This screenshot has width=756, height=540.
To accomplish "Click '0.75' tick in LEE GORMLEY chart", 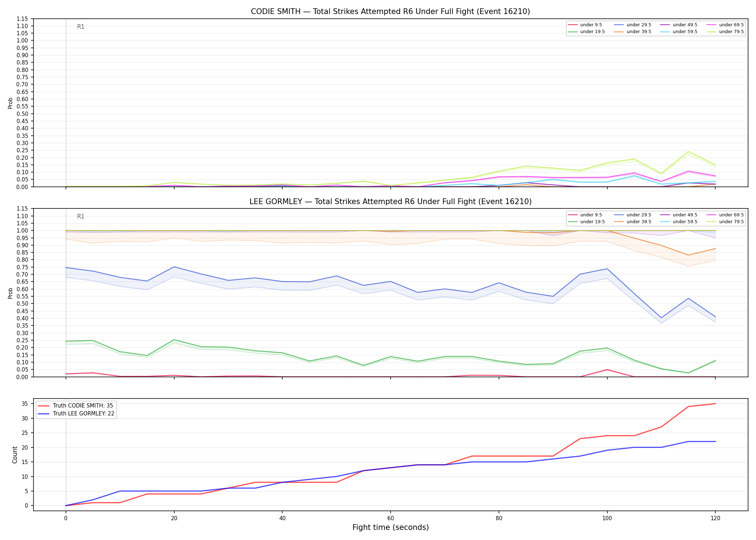I will point(22,267).
